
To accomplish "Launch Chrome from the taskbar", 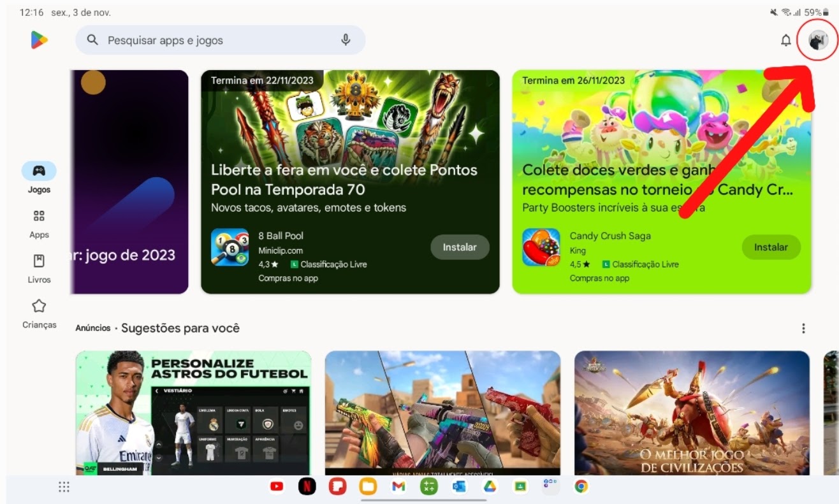I will click(581, 487).
